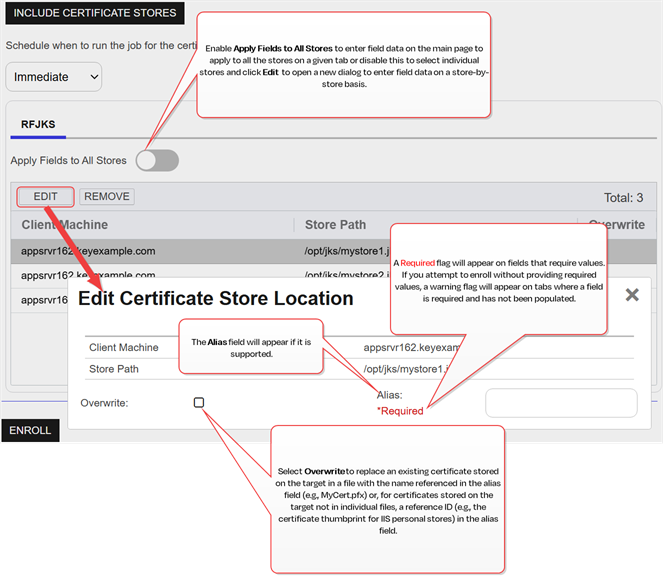
Task: Open the Immediate schedule dropdown
Action: [54, 76]
